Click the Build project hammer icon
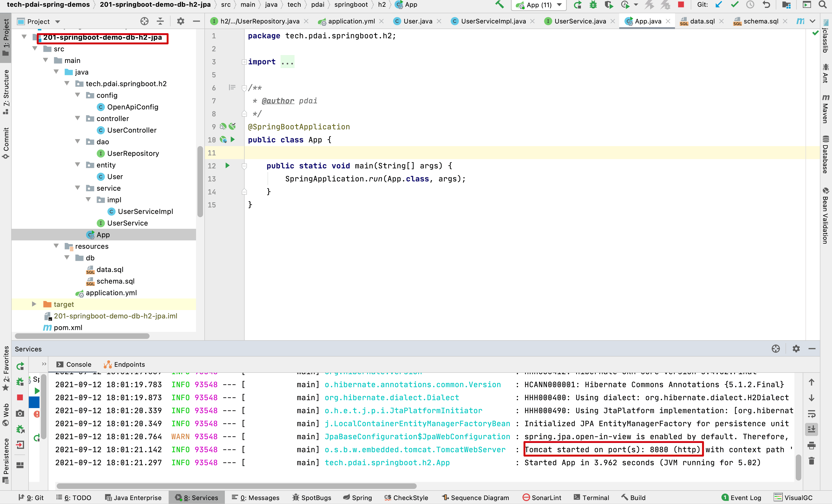832x504 pixels. [x=499, y=5]
